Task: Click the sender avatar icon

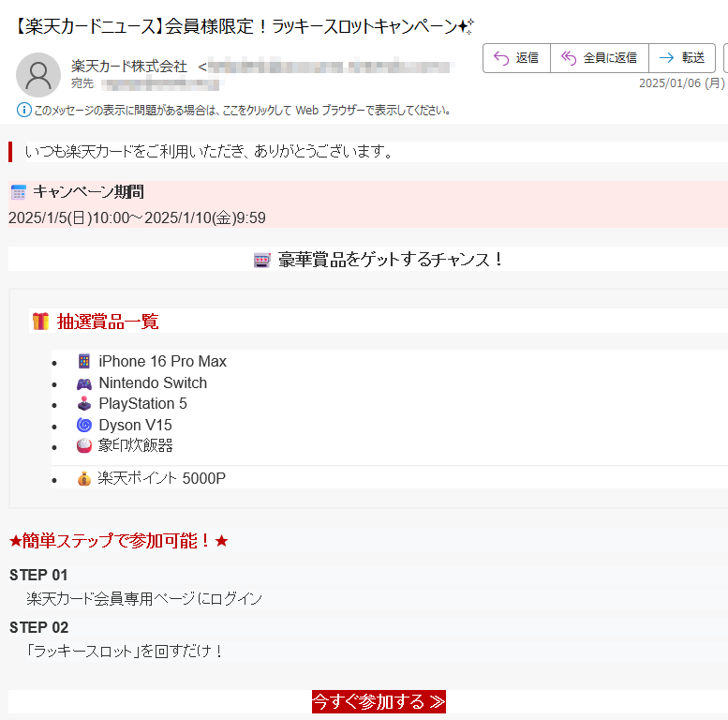Action: [x=38, y=75]
